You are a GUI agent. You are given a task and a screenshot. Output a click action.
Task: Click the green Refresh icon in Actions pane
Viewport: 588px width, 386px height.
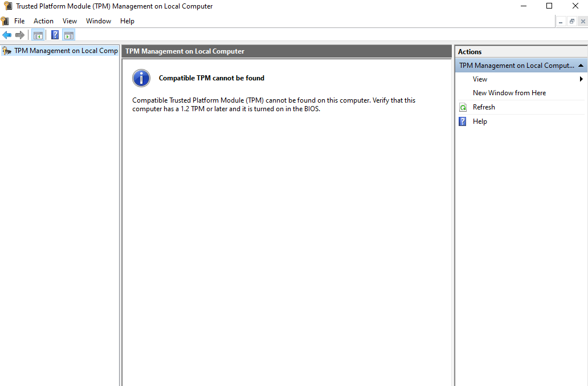(463, 107)
